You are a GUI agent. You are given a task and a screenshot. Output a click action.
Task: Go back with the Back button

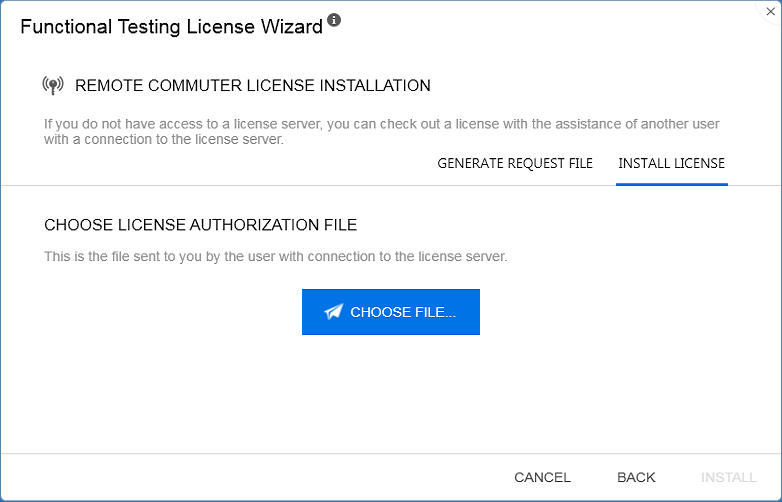click(x=636, y=477)
